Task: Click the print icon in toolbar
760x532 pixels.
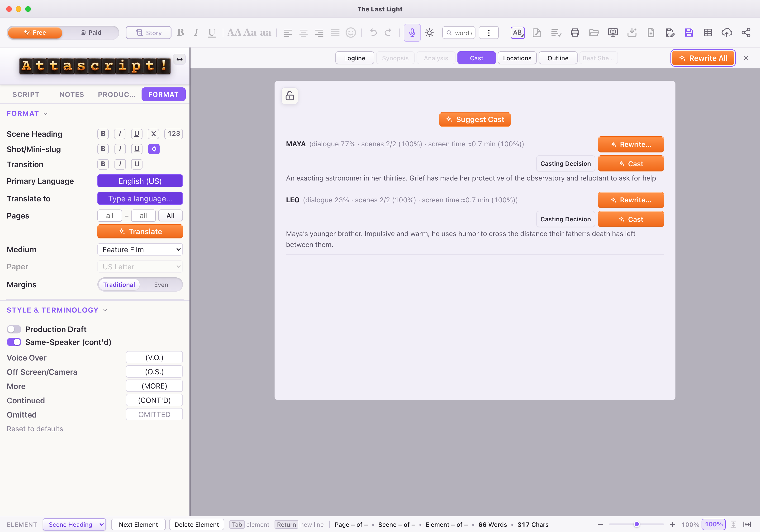Action: 575,33
